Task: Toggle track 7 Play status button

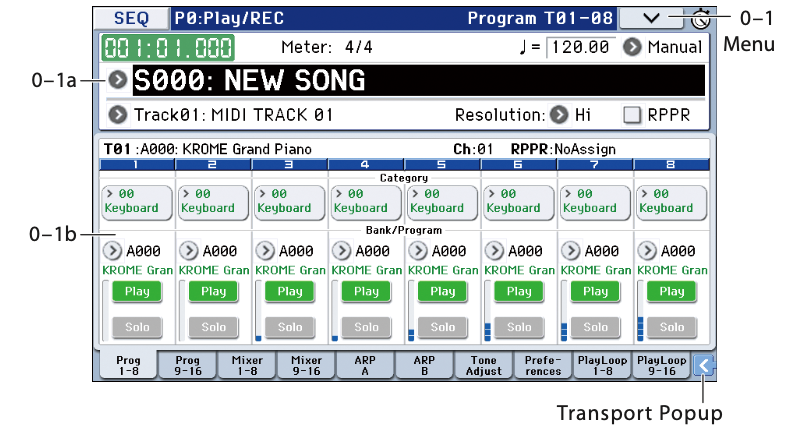Action: pyautogui.click(x=595, y=292)
